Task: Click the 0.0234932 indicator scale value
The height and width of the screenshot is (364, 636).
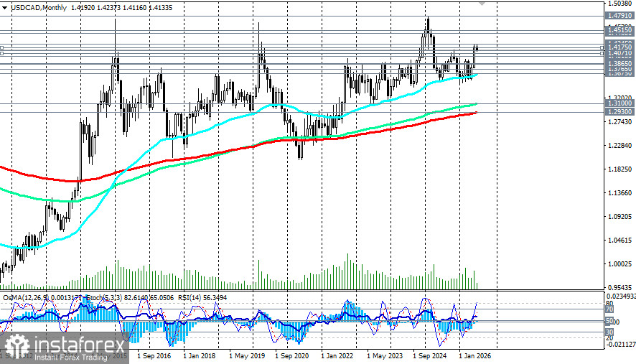Action: (x=621, y=297)
